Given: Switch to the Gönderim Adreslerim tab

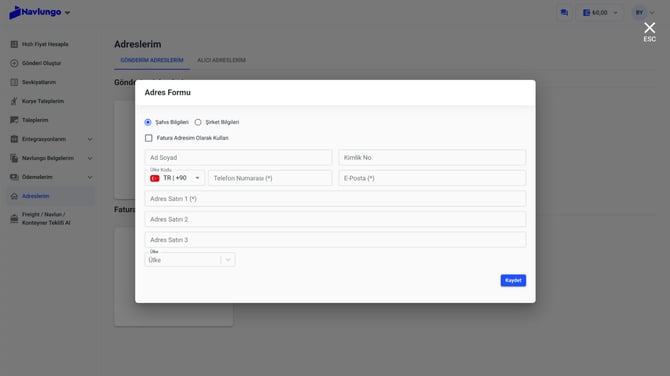Looking at the screenshot, I should coord(152,60).
